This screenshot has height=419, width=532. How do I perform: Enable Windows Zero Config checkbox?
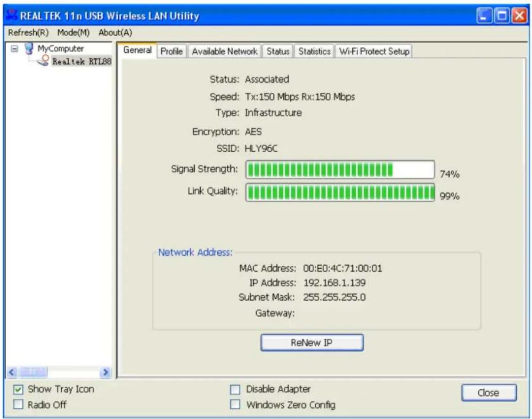point(235,404)
